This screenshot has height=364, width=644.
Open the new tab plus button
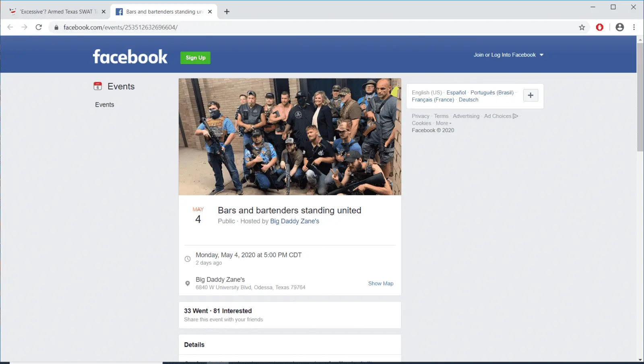[227, 12]
